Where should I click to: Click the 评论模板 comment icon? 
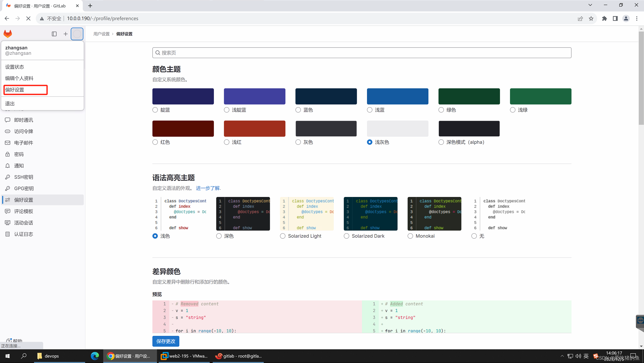point(8,211)
